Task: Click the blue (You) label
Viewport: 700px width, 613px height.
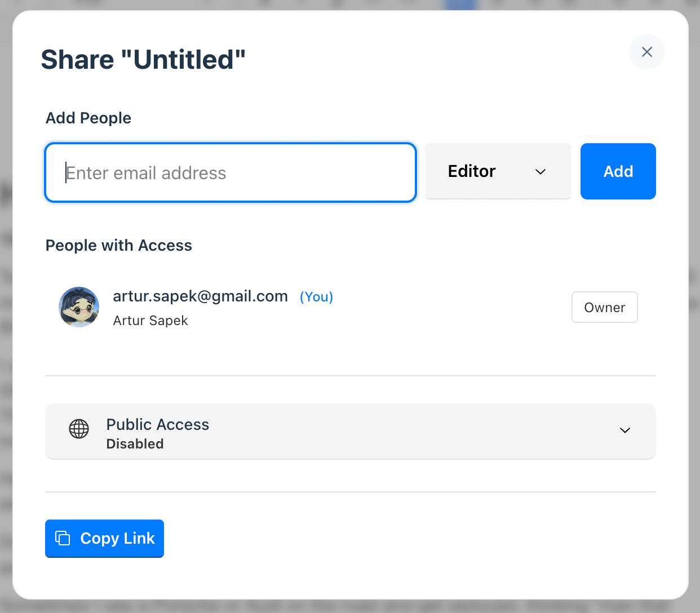Action: [x=316, y=297]
